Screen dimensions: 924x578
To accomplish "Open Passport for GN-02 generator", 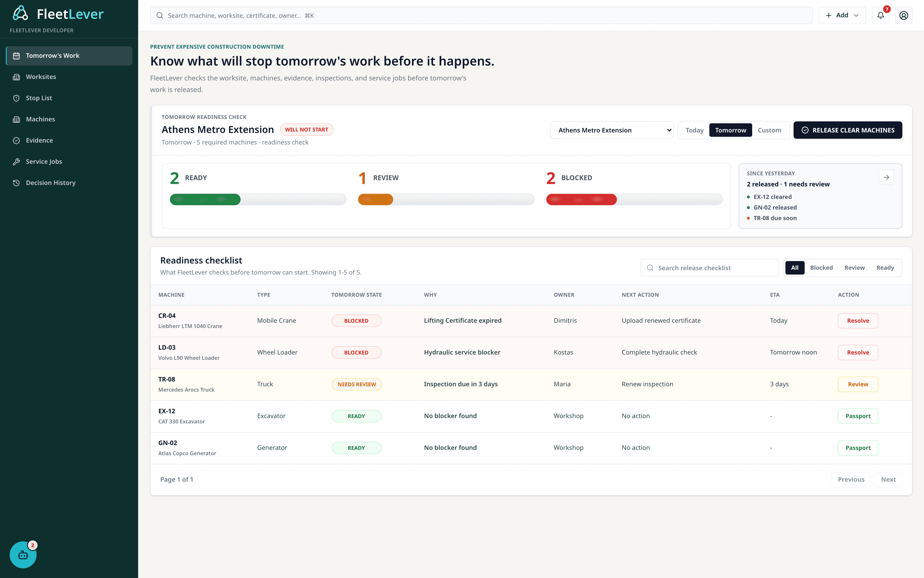I will point(858,448).
